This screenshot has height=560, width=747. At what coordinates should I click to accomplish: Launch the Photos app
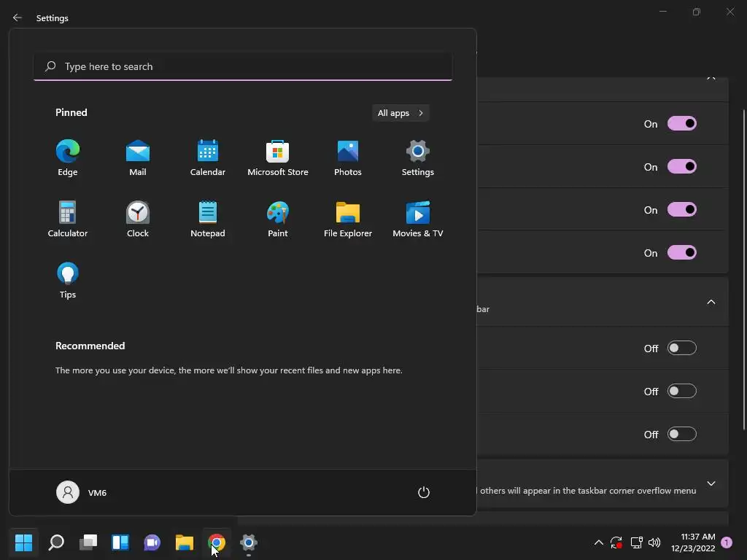[x=348, y=158]
